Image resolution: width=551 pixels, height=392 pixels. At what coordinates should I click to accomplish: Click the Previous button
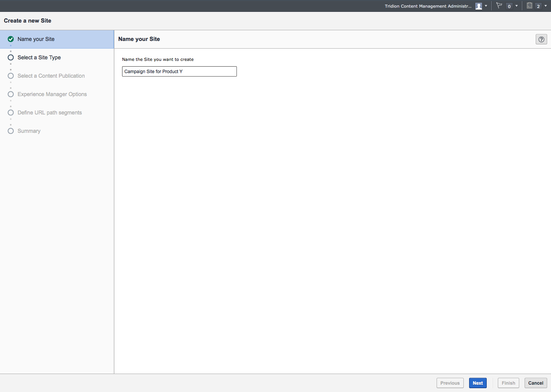(x=450, y=383)
